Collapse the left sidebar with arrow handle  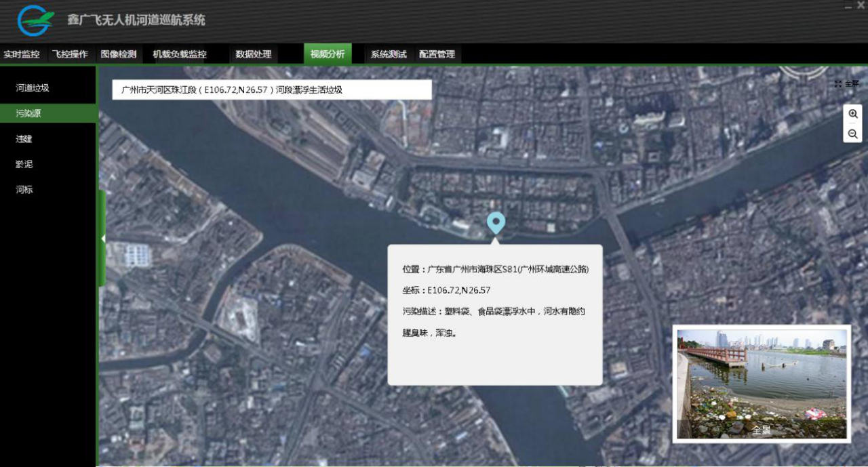[x=102, y=239]
